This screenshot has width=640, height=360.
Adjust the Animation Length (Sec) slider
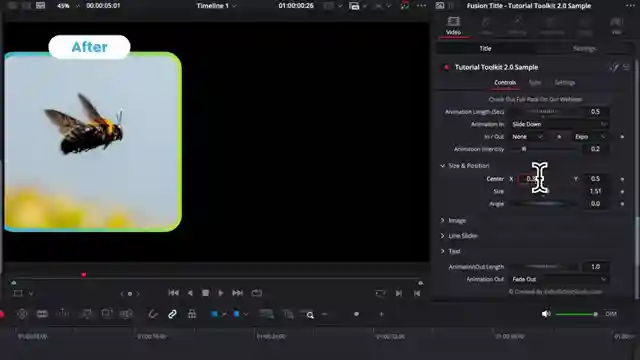[544, 111]
